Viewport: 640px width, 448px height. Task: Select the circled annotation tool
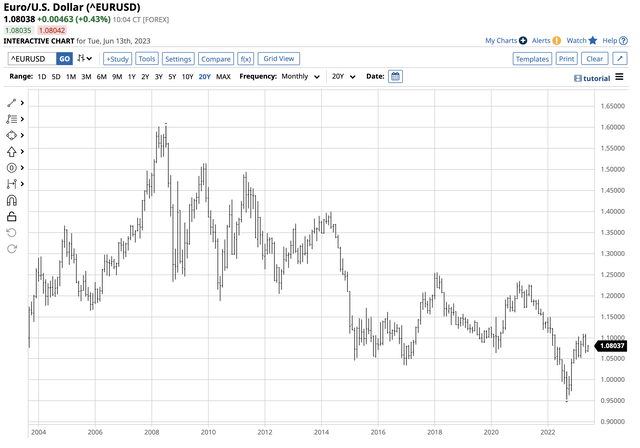click(11, 168)
